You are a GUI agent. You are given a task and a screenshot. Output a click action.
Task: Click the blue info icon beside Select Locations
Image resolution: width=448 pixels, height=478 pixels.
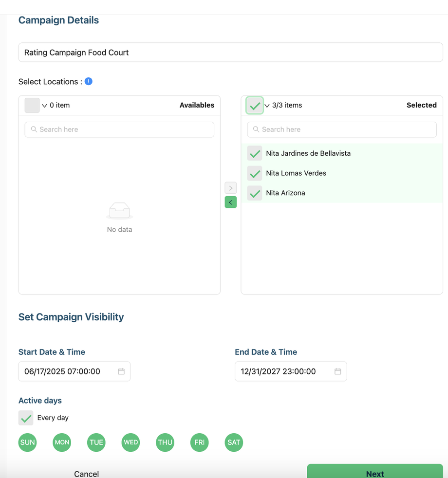[89, 81]
